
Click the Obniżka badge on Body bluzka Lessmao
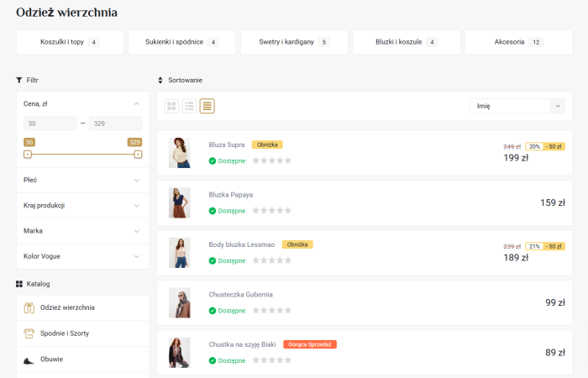(x=297, y=244)
